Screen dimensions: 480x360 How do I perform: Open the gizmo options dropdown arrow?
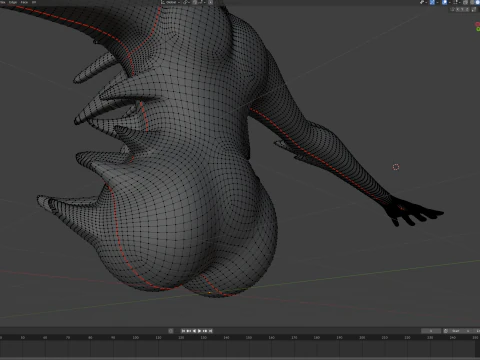tap(437, 2)
